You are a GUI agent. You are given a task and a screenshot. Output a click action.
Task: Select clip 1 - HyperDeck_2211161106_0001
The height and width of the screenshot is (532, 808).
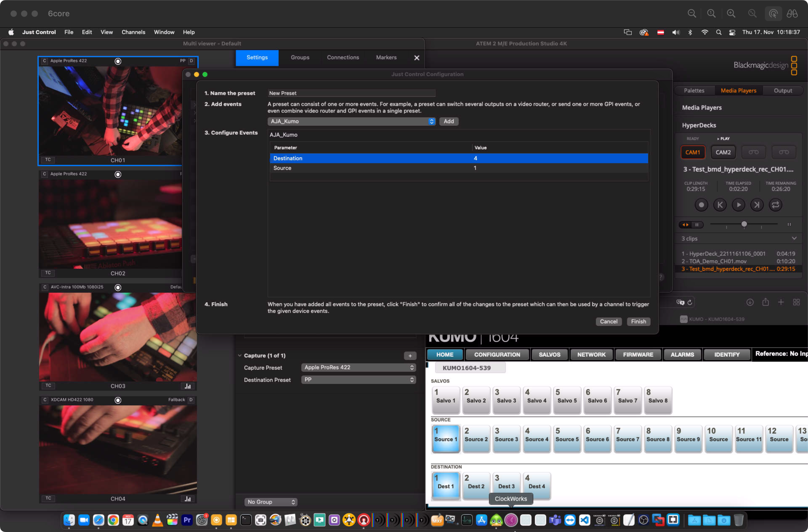738,254
